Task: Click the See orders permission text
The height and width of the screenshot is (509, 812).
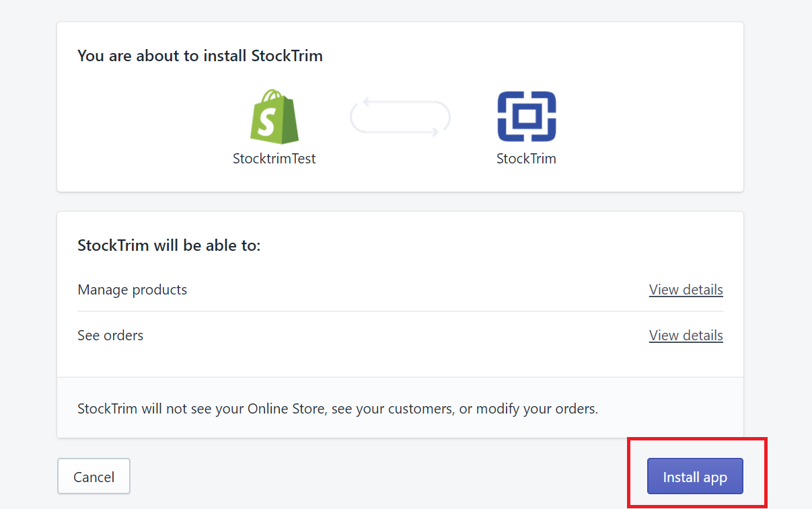Action: pyautogui.click(x=110, y=336)
